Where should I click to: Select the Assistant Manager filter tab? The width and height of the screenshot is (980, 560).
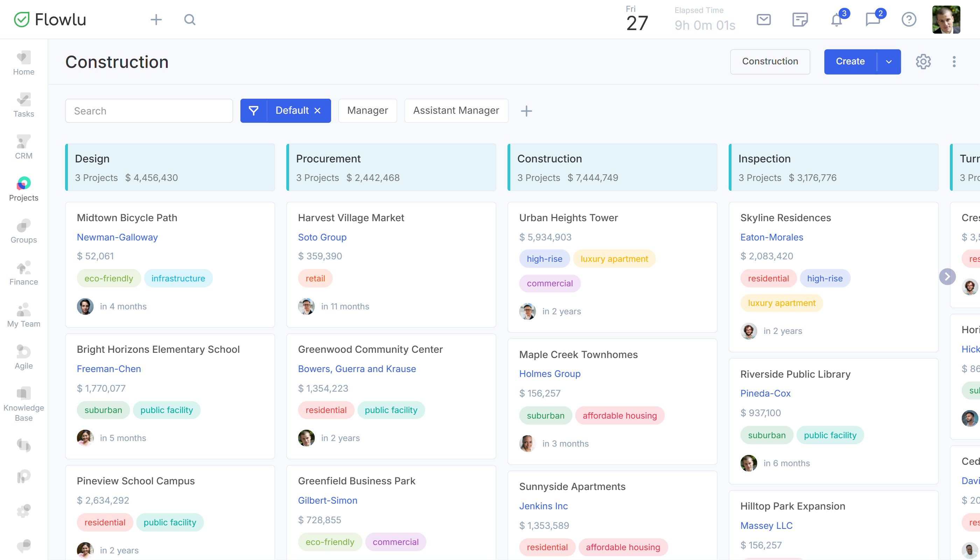pos(456,110)
